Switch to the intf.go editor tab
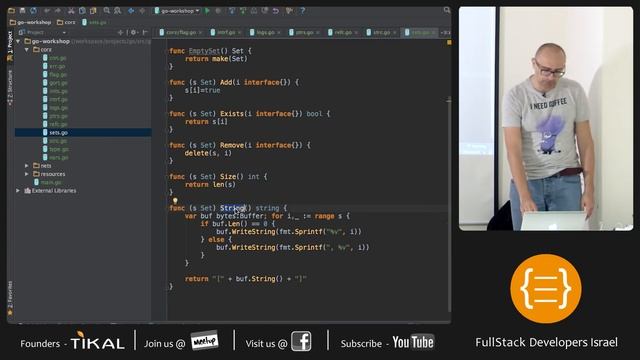The image size is (640, 360). [x=226, y=32]
